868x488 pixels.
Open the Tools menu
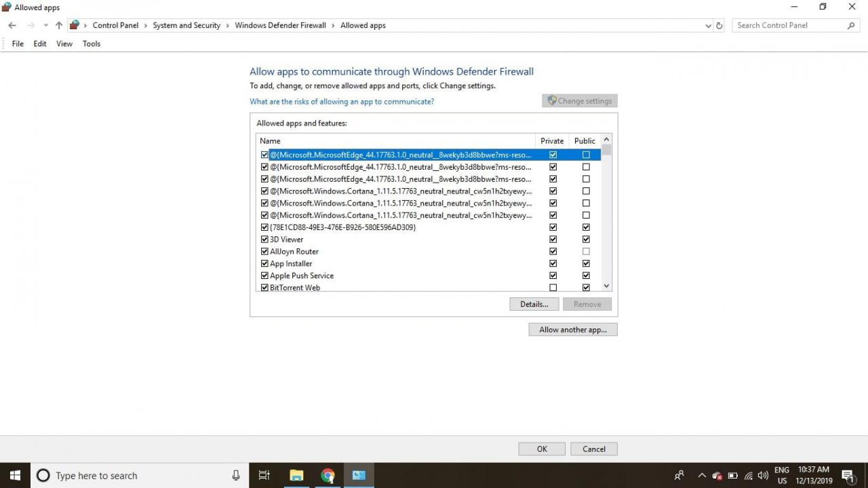click(x=92, y=43)
